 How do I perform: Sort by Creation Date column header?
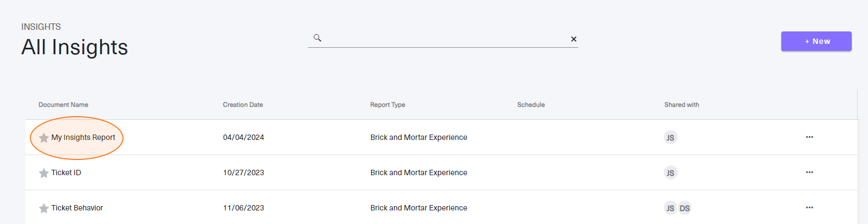click(243, 105)
